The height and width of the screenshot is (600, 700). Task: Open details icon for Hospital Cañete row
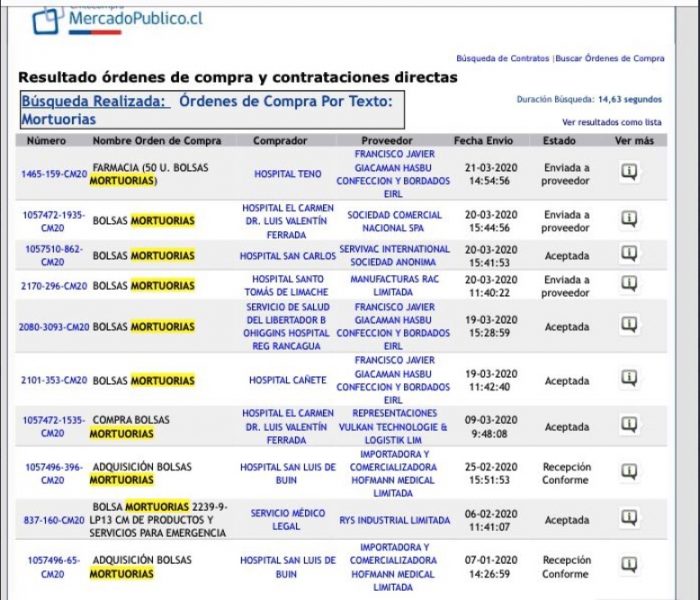pyautogui.click(x=629, y=379)
